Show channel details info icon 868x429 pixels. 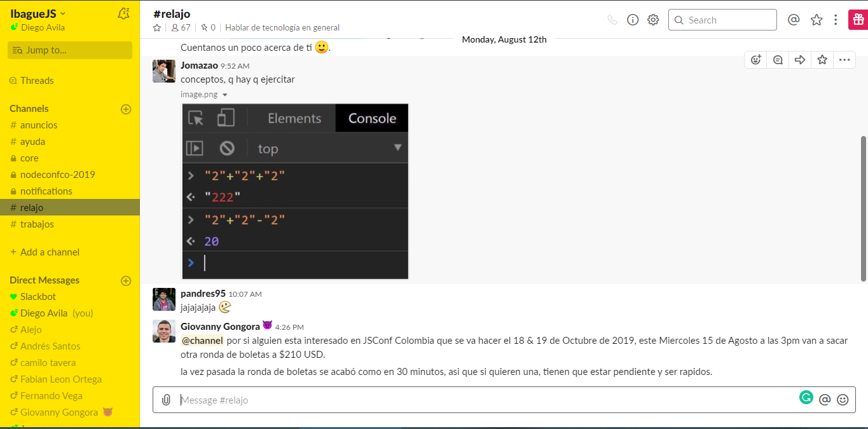(x=633, y=20)
